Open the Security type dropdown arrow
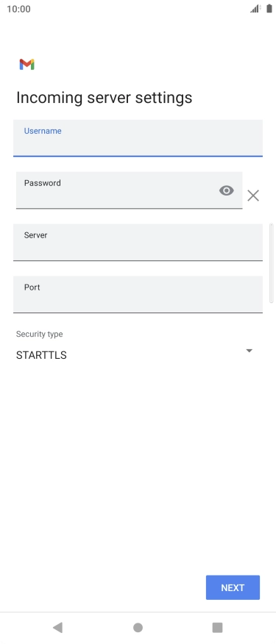Screen dimensions: 276x644 [x=249, y=351]
